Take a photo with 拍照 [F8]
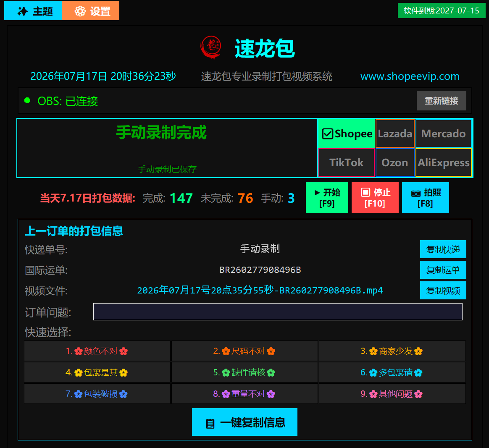489x448 pixels. click(426, 198)
